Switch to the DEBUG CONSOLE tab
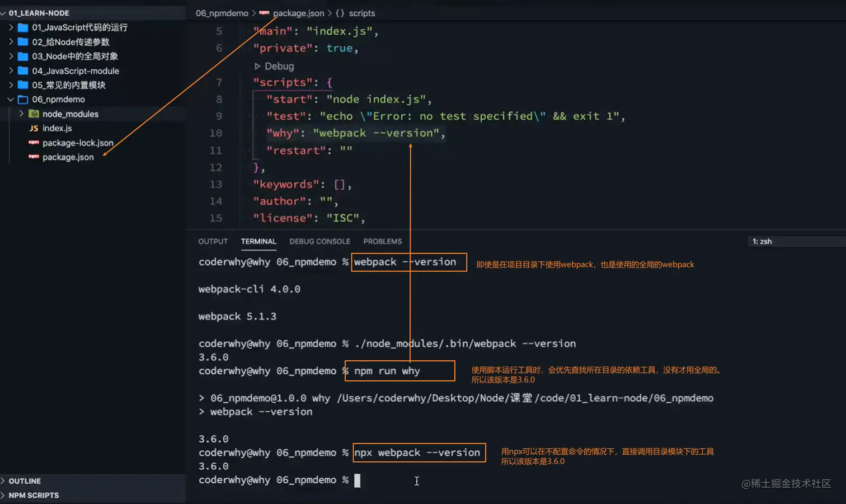846x504 pixels. point(319,242)
